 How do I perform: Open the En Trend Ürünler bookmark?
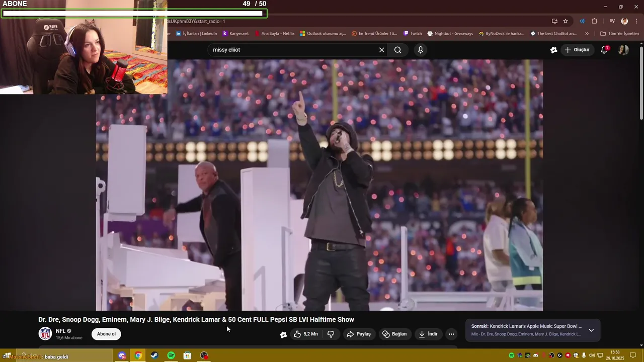click(x=375, y=34)
